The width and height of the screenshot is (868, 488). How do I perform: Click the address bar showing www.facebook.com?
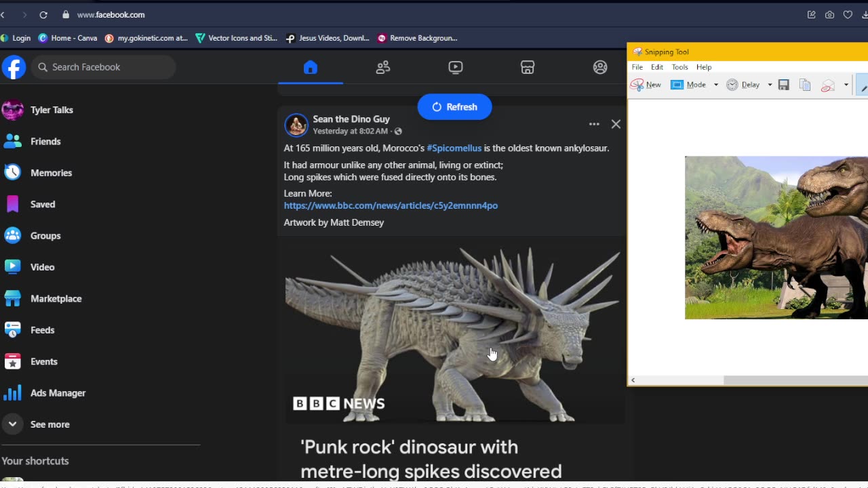click(x=111, y=14)
